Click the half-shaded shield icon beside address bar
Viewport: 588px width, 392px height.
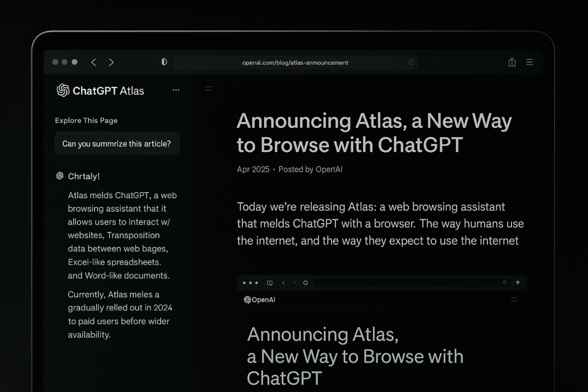click(164, 62)
